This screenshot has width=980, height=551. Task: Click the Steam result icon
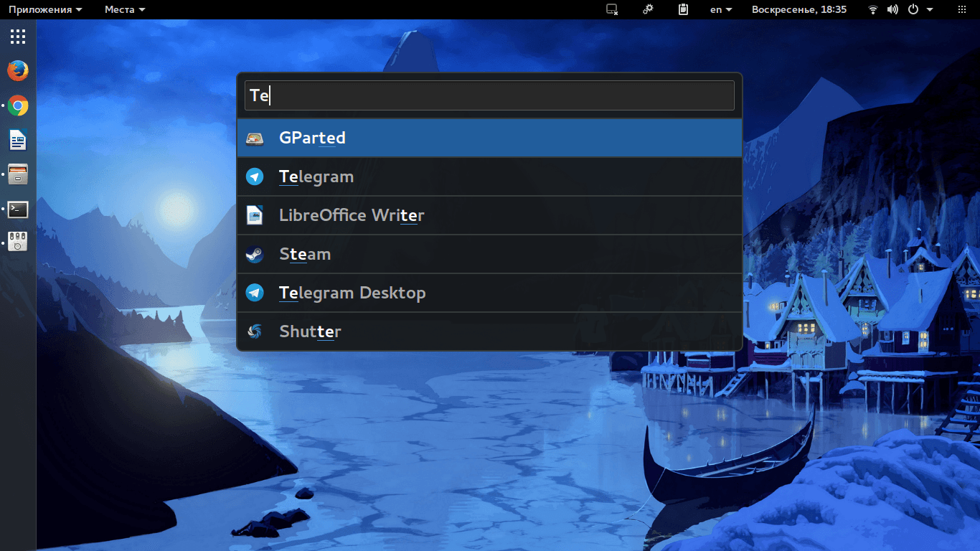coord(255,254)
